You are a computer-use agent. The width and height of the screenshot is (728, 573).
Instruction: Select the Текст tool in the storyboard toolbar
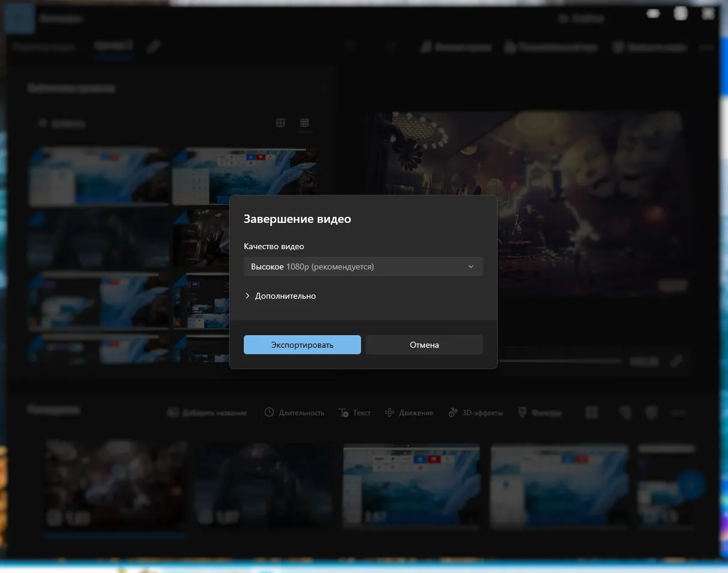coord(355,412)
